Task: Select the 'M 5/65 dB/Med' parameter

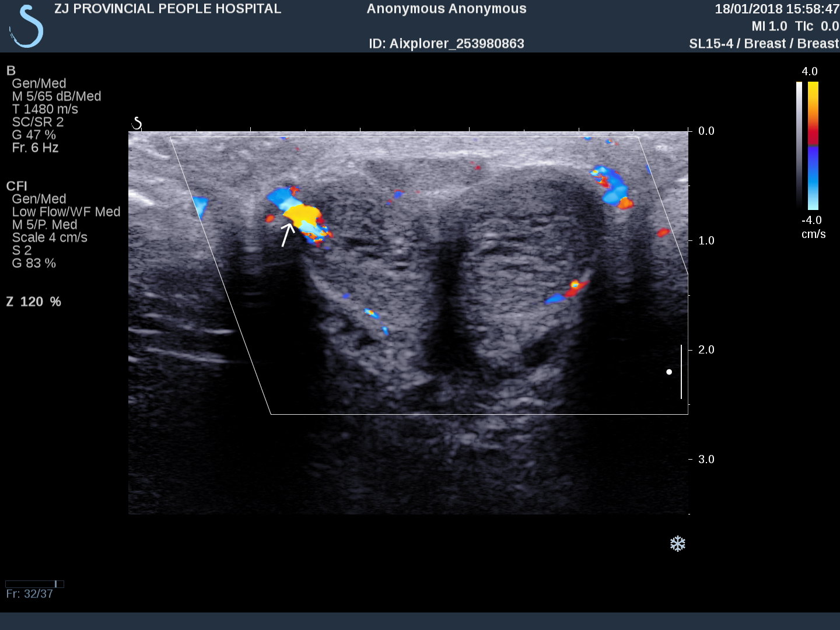Action: coord(57,96)
